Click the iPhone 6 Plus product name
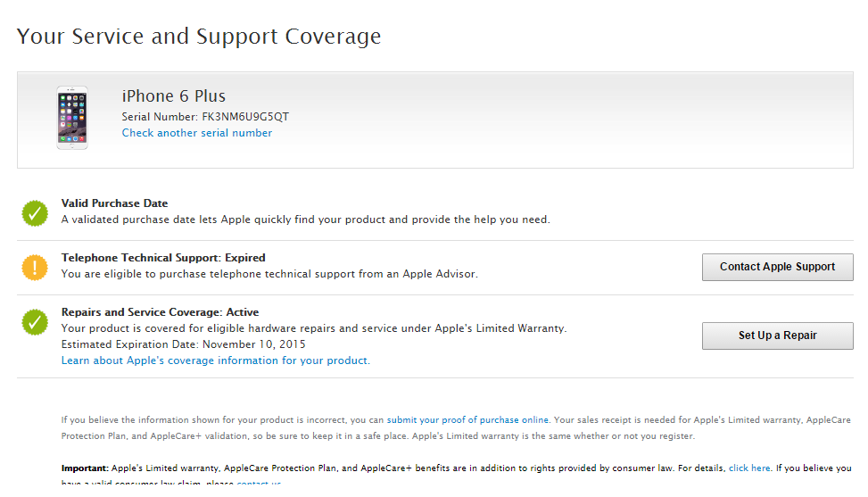The height and width of the screenshot is (497, 868). pos(174,96)
